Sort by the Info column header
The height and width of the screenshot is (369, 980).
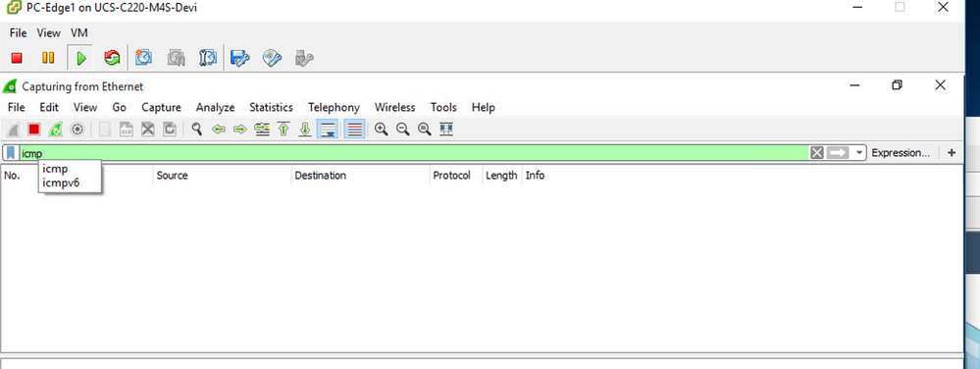point(535,175)
